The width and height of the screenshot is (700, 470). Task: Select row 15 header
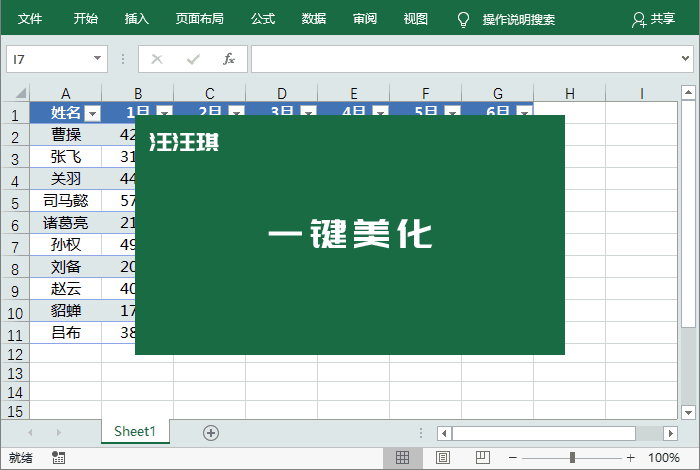tap(15, 411)
